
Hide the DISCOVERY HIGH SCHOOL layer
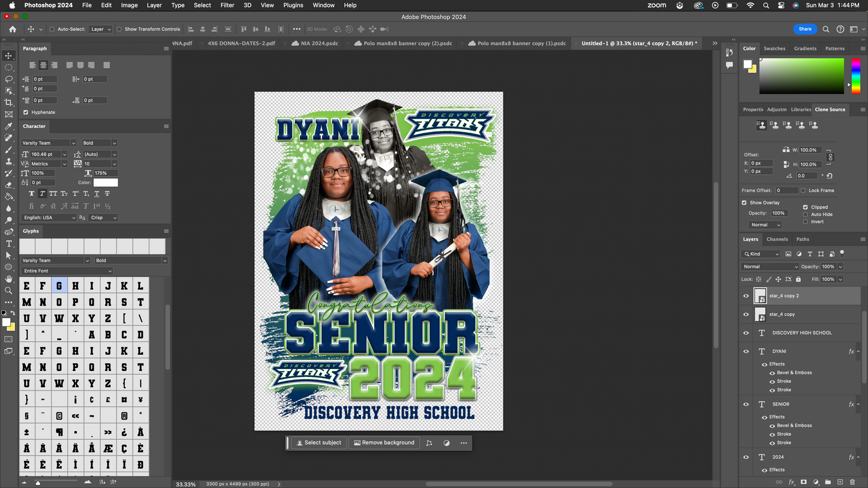point(746,333)
